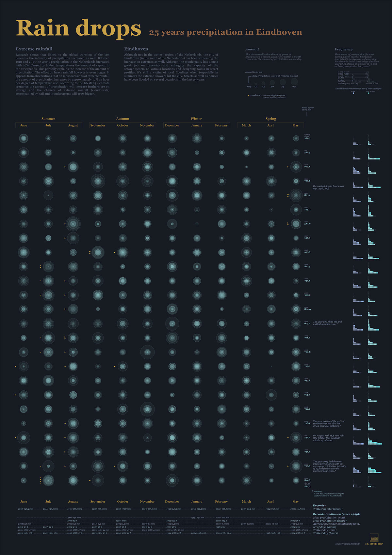Click the purple daily frequency chart in the 760,6 row

(x=357, y=169)
